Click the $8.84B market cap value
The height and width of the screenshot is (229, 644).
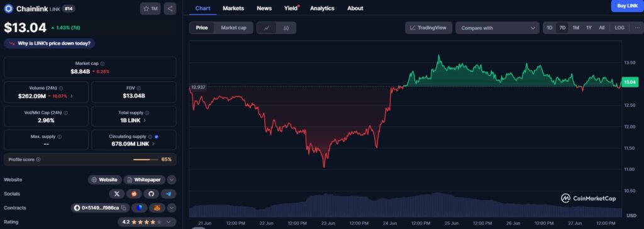(x=80, y=72)
